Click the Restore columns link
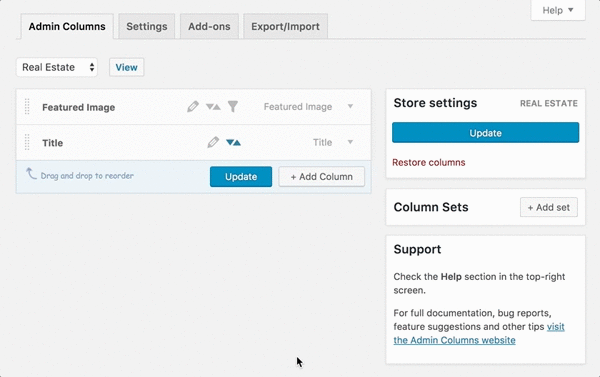Viewport: 600px width, 377px height. (429, 162)
